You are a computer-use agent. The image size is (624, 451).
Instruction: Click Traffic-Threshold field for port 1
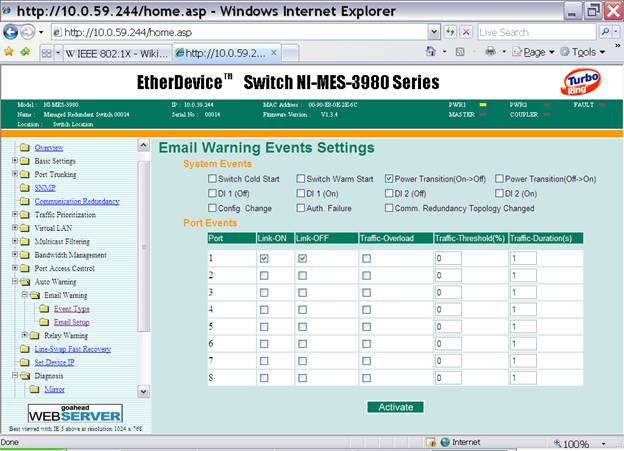coord(447,259)
